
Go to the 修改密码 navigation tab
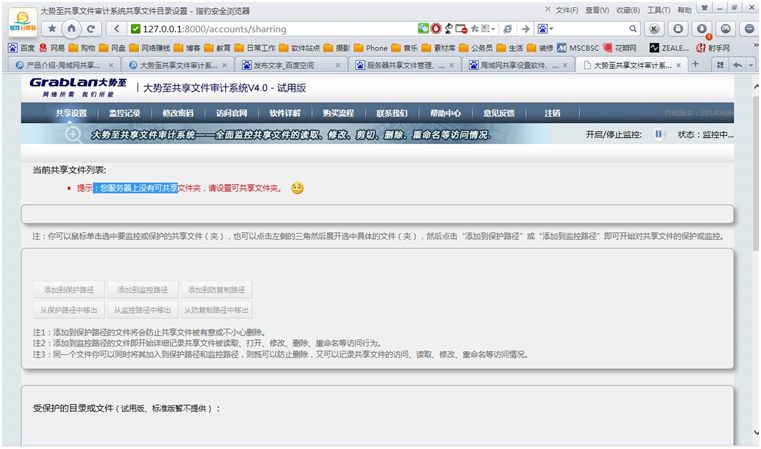[178, 113]
